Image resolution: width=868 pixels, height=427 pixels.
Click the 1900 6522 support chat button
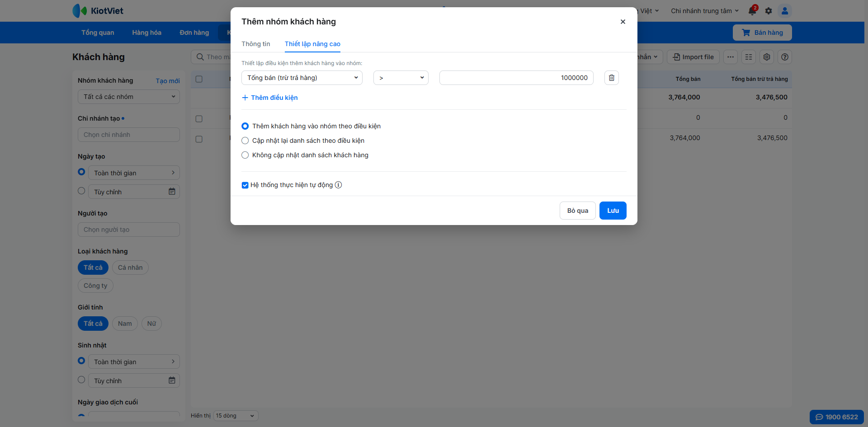[x=836, y=417]
